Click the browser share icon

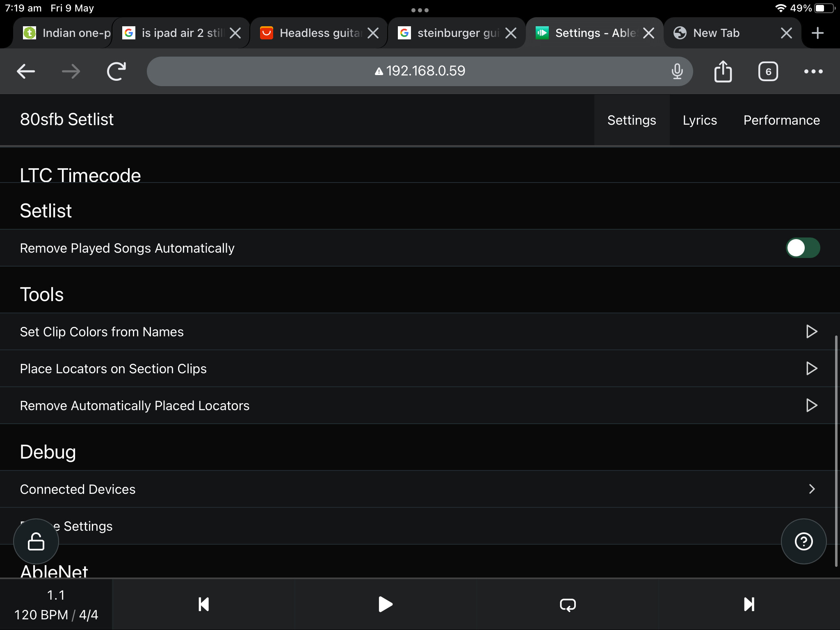[723, 71]
